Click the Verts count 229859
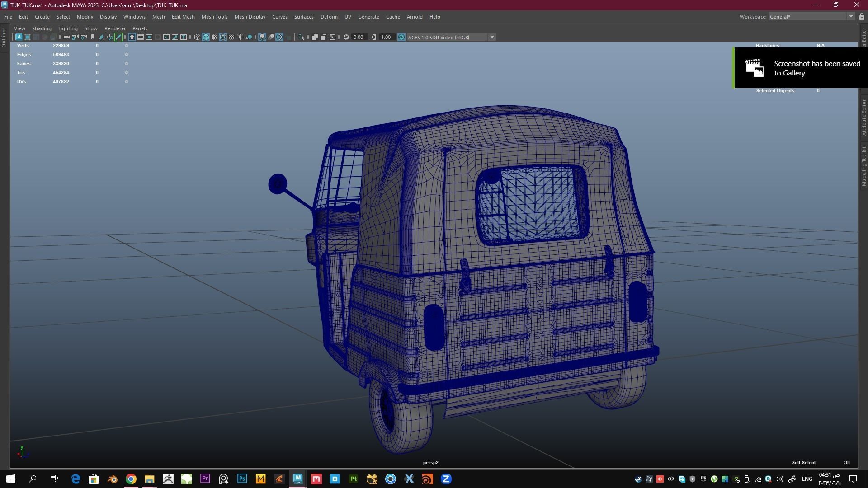This screenshot has width=868, height=488. coord(61,46)
